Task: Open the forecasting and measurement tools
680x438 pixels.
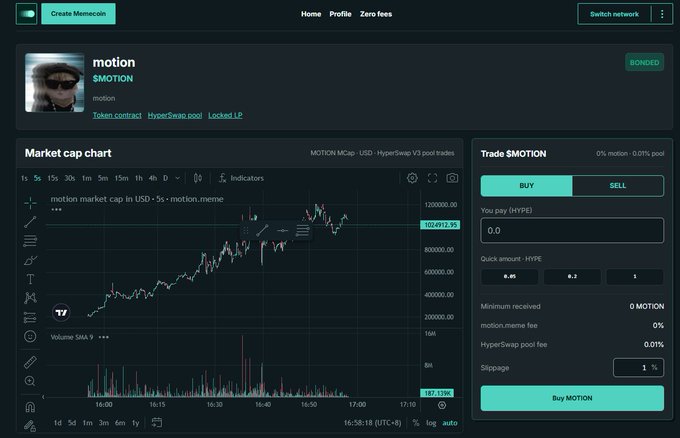Action: click(30, 317)
